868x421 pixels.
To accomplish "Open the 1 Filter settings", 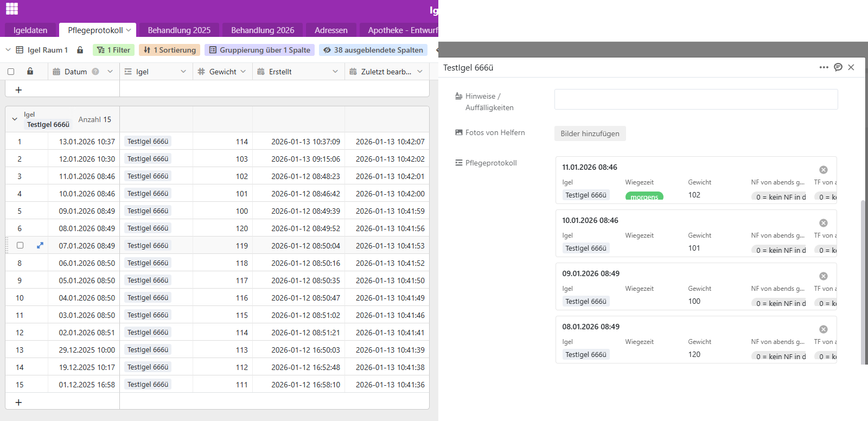I will (x=113, y=50).
